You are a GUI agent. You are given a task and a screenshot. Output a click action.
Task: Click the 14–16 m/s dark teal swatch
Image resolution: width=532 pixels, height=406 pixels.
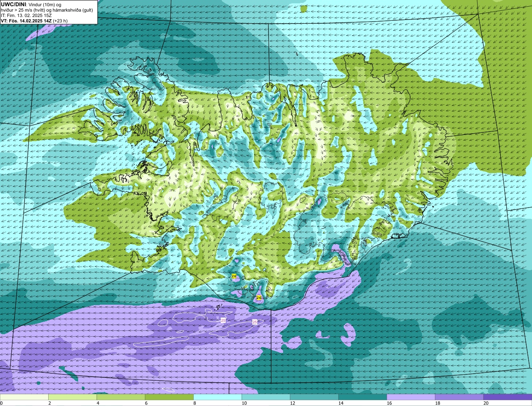363,397
